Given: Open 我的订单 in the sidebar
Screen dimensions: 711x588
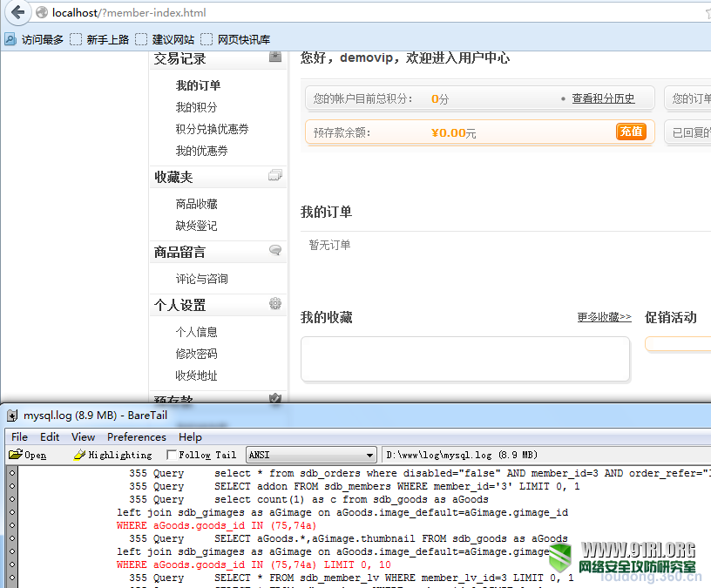Looking at the screenshot, I should [198, 85].
